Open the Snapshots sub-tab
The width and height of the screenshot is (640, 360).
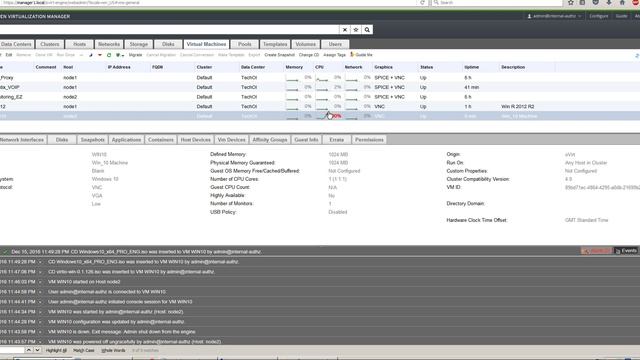[93, 140]
